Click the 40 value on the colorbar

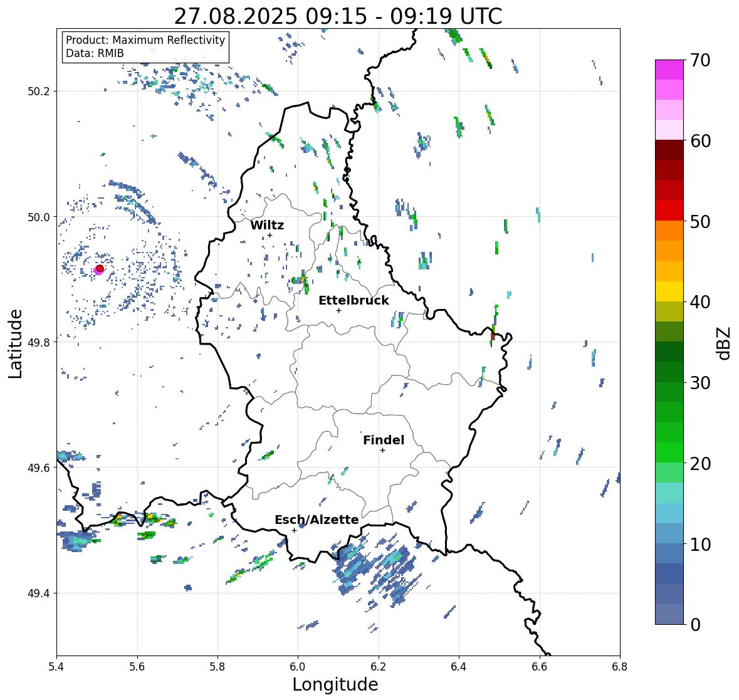(700, 302)
